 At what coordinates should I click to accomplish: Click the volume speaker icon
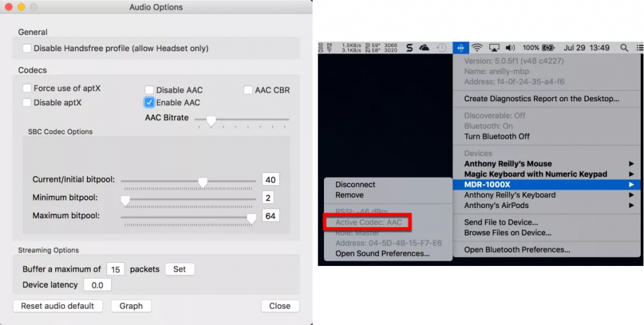coord(510,48)
